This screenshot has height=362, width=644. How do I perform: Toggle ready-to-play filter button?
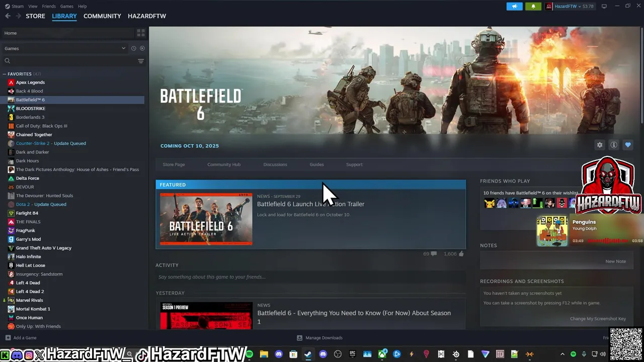(142, 48)
